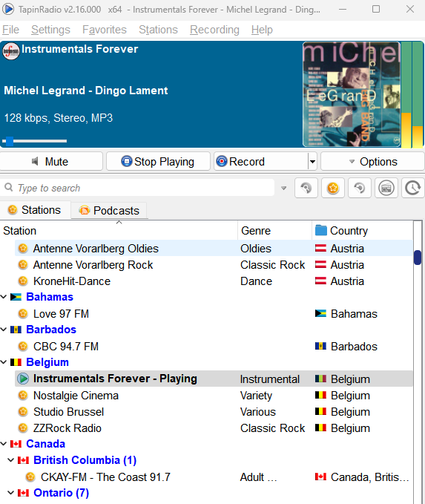Image resolution: width=425 pixels, height=504 pixels.
Task: Open the Options dropdown button
Action: pyautogui.click(x=372, y=161)
